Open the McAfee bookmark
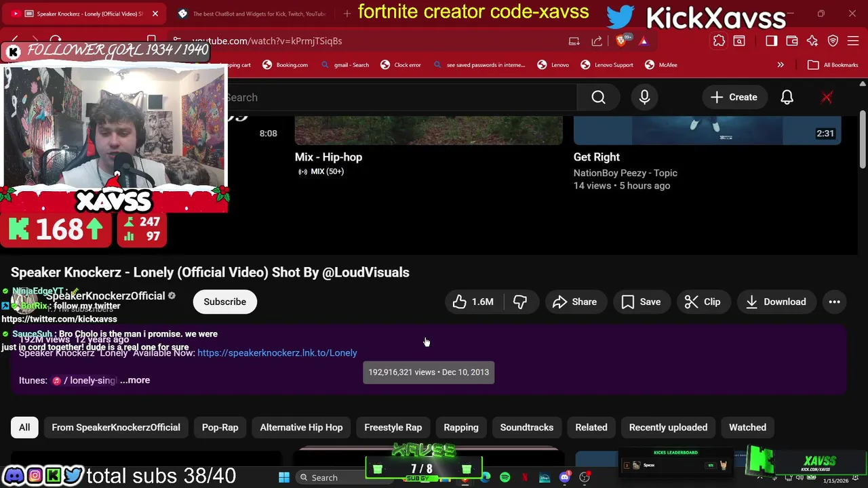The width and height of the screenshot is (868, 488). (x=661, y=65)
